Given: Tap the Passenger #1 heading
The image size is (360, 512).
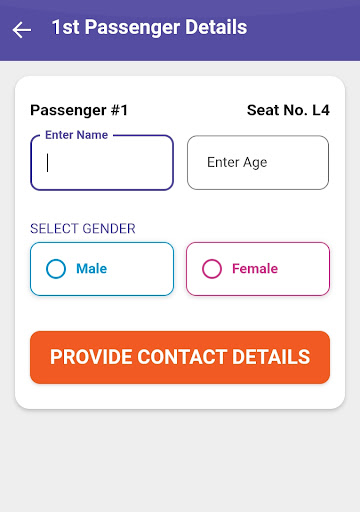Looking at the screenshot, I should pos(79,110).
